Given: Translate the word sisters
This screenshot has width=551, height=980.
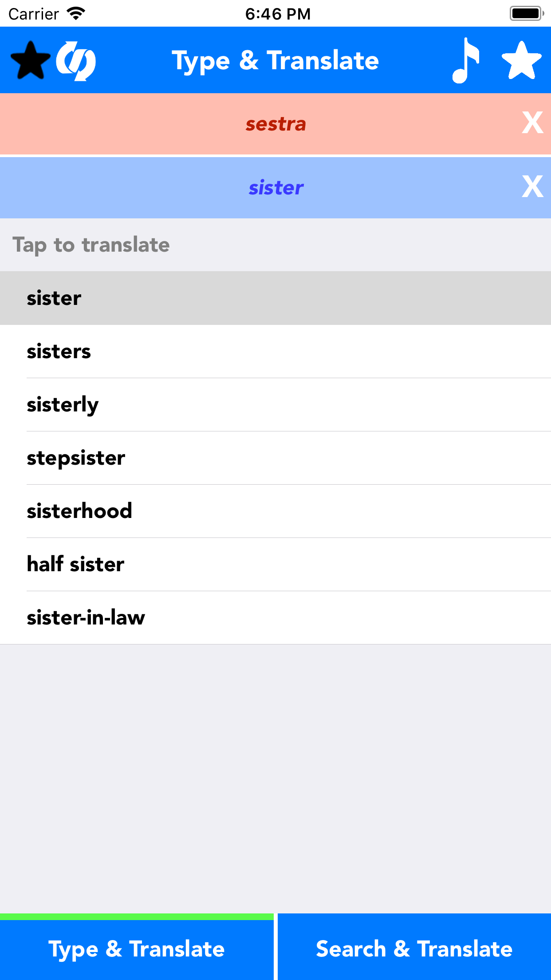Looking at the screenshot, I should pos(275,351).
